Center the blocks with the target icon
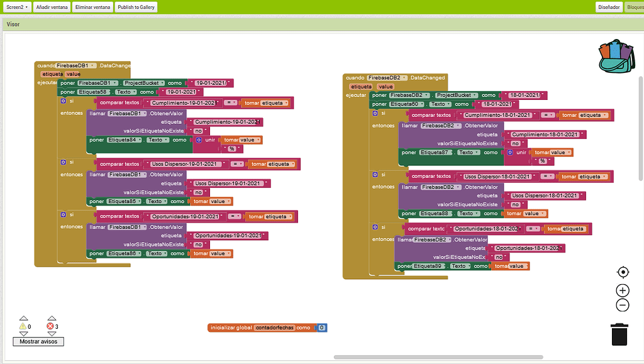This screenshot has width=644, height=364. (623, 272)
